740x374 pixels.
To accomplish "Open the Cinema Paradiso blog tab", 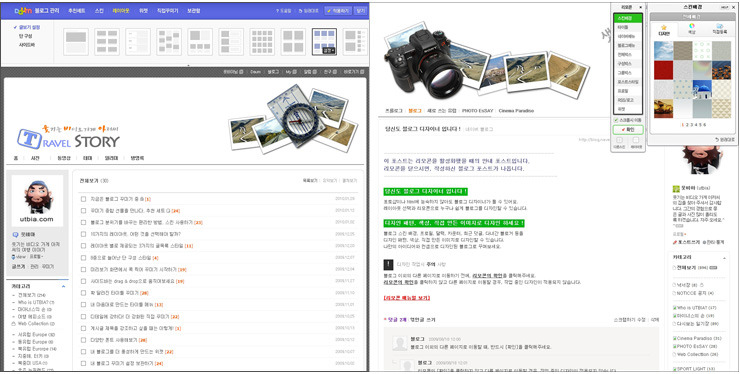I will pos(516,111).
